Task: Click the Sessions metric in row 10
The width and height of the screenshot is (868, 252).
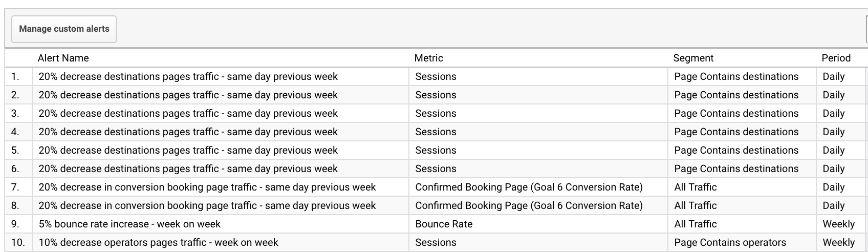Action: point(436,243)
